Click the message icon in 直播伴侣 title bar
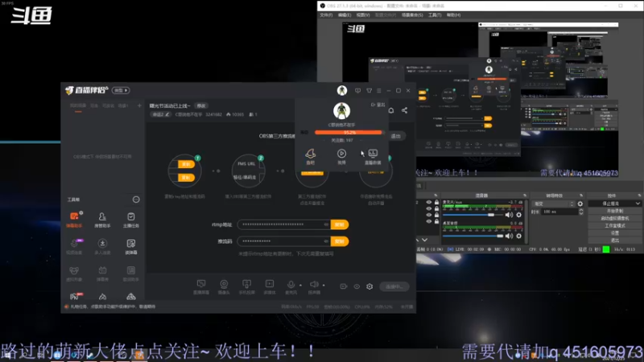The height and width of the screenshot is (362, 644). (357, 90)
